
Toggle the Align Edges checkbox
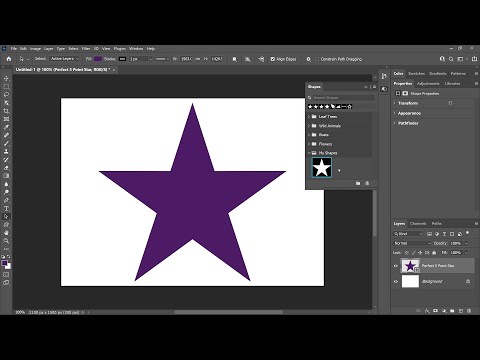coord(273,59)
